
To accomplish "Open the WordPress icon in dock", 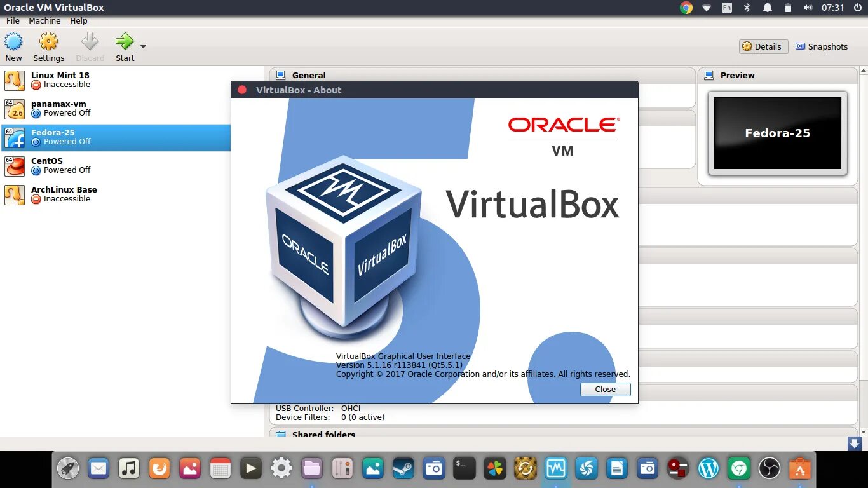I will 709,469.
